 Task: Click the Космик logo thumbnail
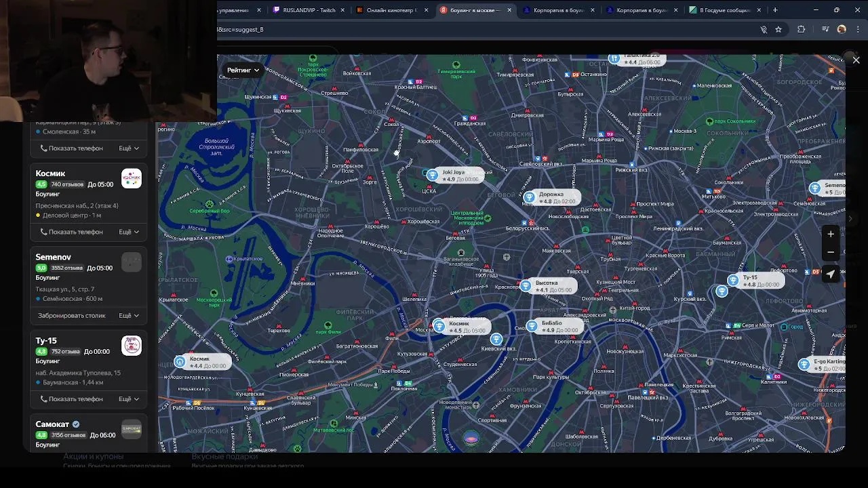(x=132, y=178)
